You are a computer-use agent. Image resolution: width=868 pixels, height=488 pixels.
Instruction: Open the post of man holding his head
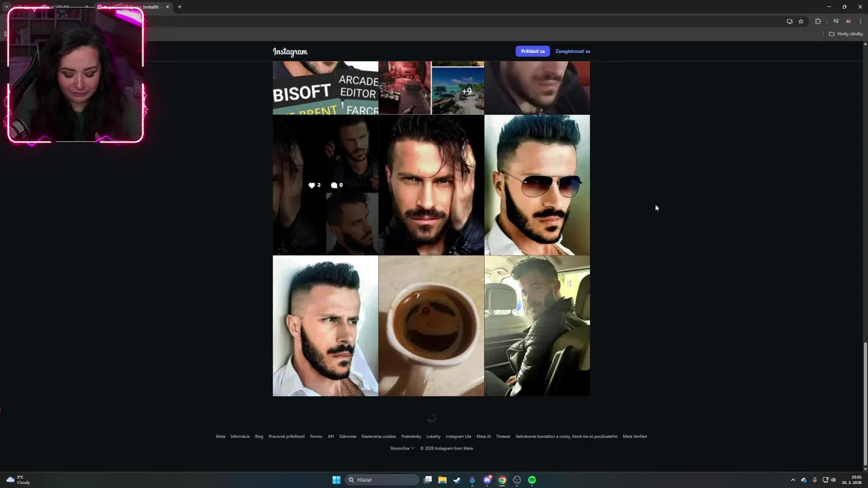pyautogui.click(x=431, y=184)
